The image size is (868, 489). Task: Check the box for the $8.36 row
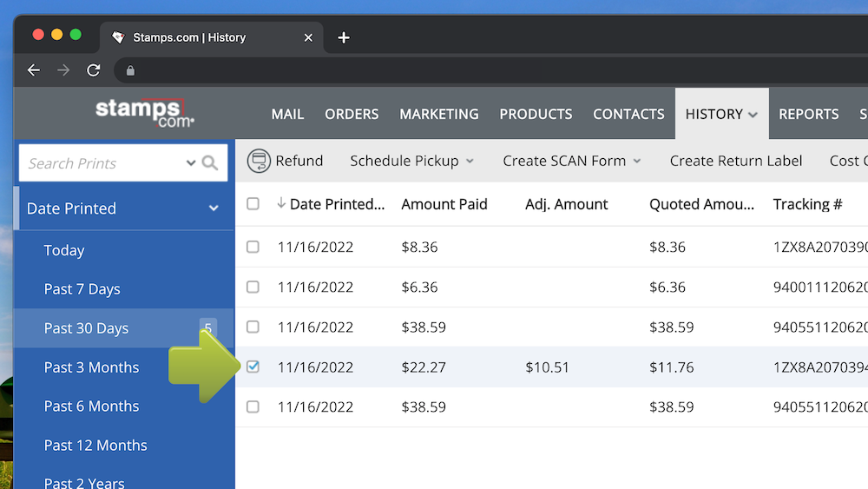tap(253, 247)
